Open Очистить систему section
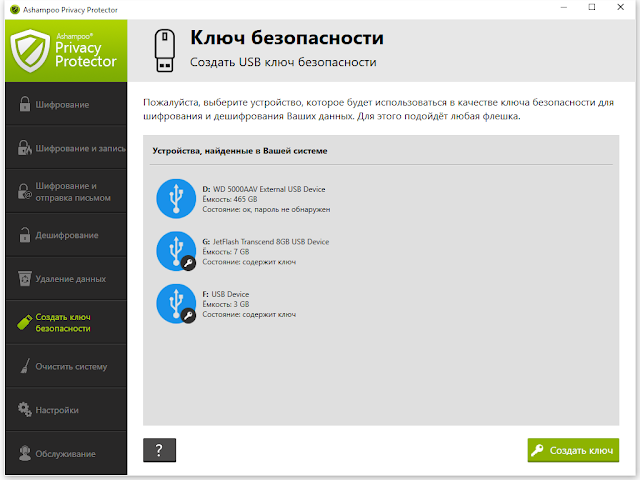Screen dimensions: 640x480 point(66,366)
